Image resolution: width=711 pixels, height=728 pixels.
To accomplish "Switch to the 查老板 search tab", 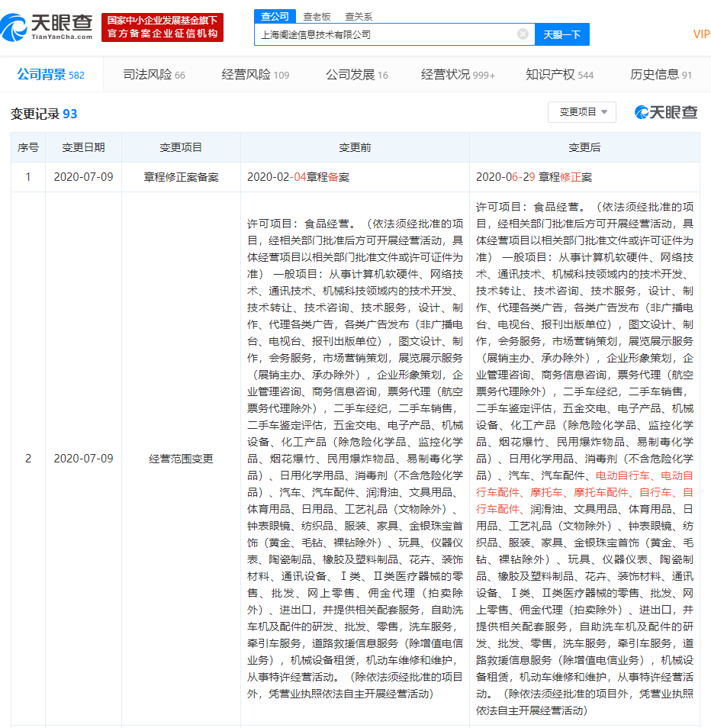I will pyautogui.click(x=317, y=15).
